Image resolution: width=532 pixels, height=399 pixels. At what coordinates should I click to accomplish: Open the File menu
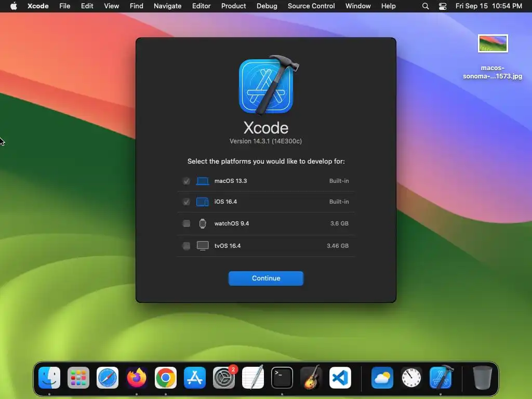(65, 6)
